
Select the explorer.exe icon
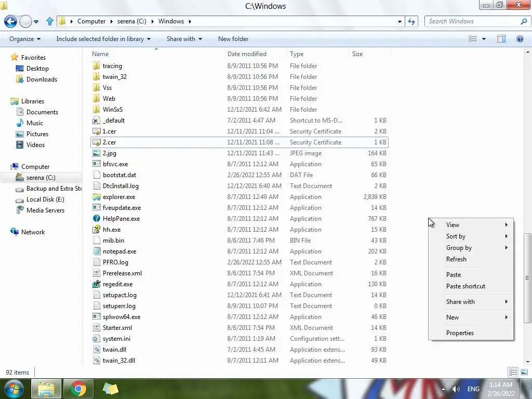tap(96, 197)
